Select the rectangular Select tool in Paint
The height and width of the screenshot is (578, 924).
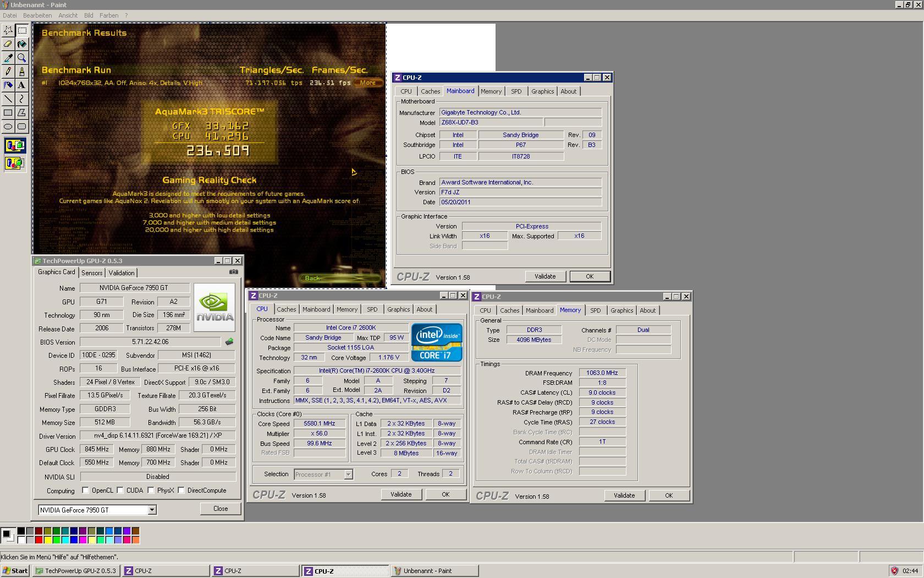[22, 30]
